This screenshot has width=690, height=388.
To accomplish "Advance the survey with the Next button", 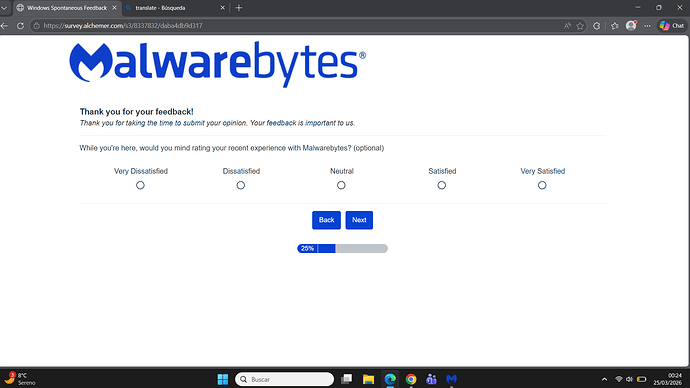I will [359, 220].
